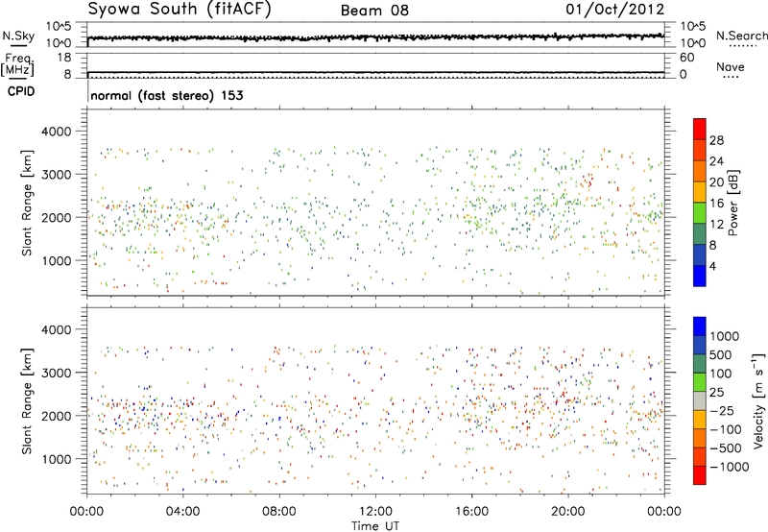
Task: Click the '500' label on Velocity colorbar
Action: click(721, 354)
